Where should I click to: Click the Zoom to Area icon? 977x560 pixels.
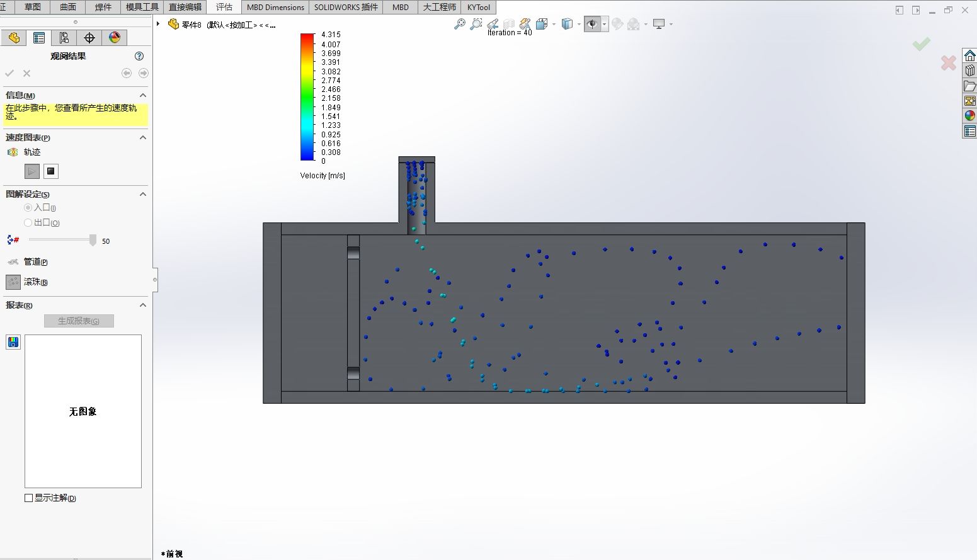coord(476,24)
